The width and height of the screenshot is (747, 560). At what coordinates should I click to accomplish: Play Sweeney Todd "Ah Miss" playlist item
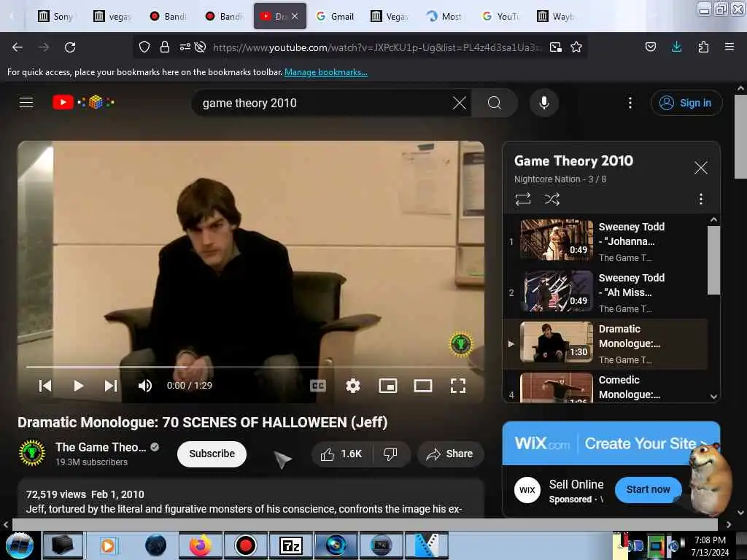pyautogui.click(x=605, y=292)
